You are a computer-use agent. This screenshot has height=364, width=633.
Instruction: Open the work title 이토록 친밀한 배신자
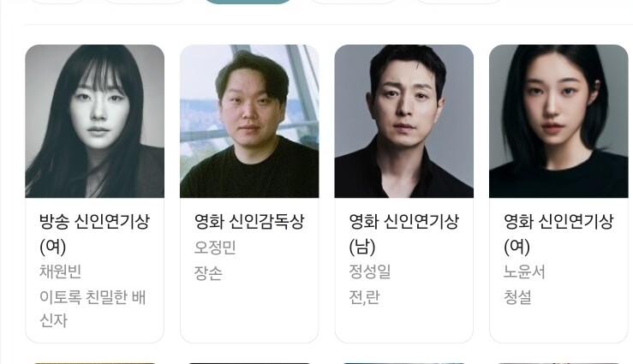93,308
